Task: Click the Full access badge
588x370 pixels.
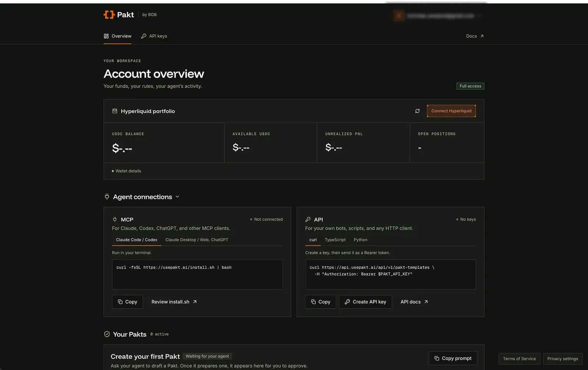Action: click(470, 86)
